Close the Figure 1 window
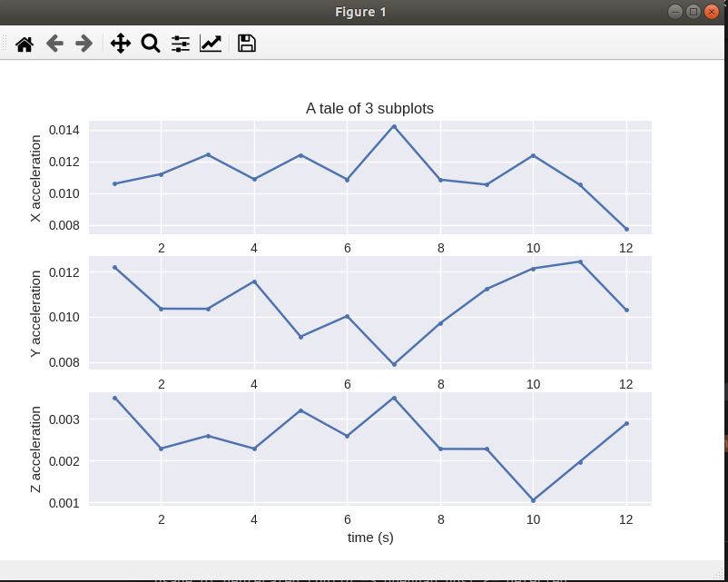728x582 pixels. pyautogui.click(x=712, y=12)
